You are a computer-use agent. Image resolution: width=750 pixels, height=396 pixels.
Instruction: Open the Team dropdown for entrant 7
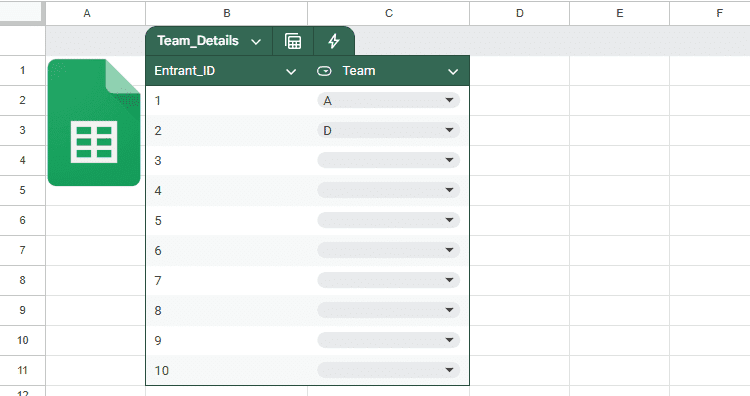coord(388,280)
